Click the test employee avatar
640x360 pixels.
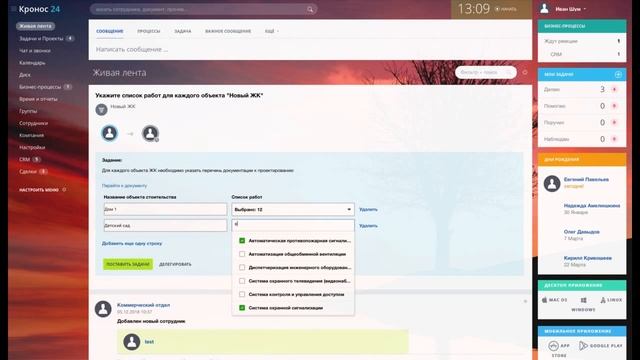point(132,342)
